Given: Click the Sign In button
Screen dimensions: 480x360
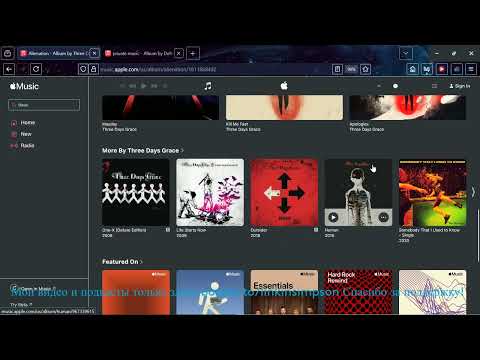Looking at the screenshot, I should 460,86.
